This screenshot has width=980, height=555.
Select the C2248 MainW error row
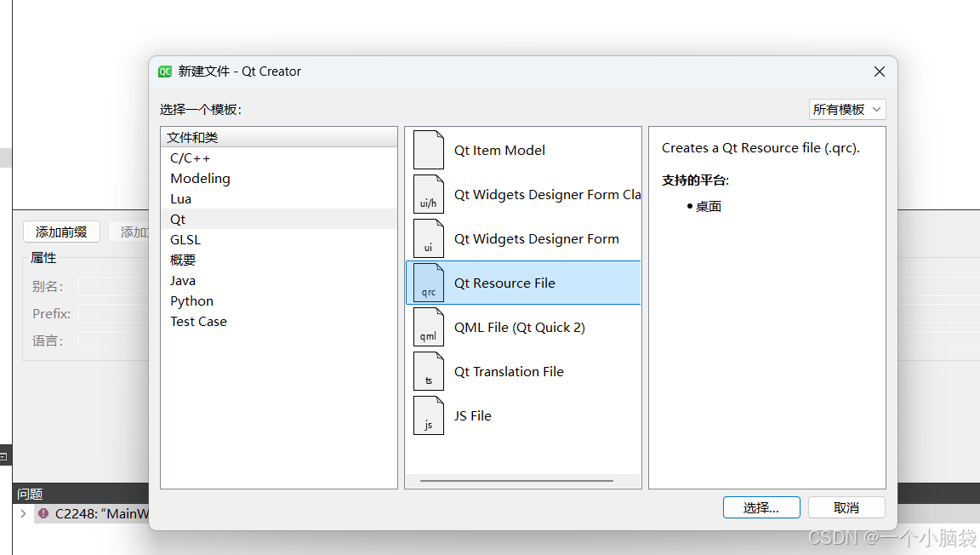pos(92,513)
